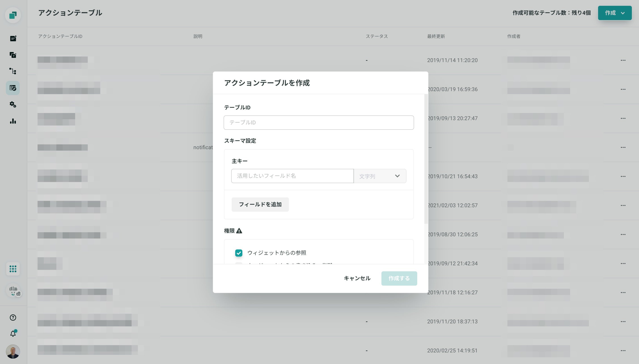
Task: Open more menu for row 2019/11/18 12:16:27
Action: coord(623,293)
